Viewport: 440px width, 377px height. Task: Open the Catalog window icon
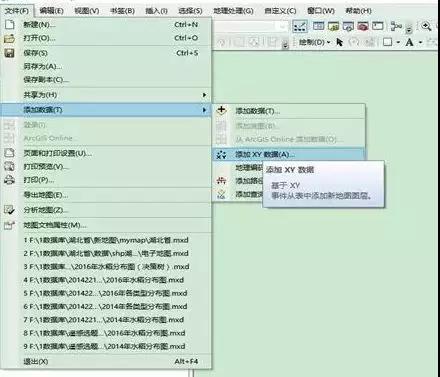coord(333,26)
